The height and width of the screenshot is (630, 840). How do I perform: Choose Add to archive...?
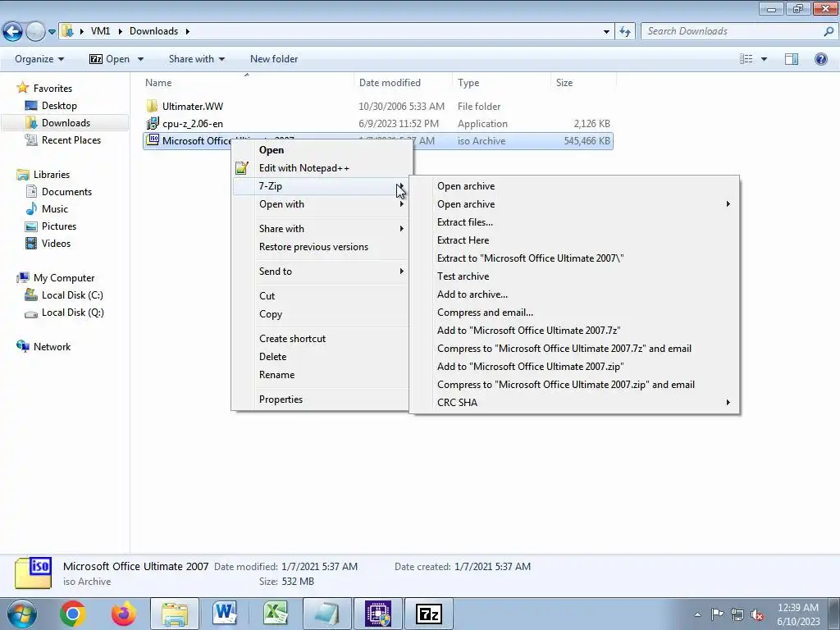coord(472,294)
